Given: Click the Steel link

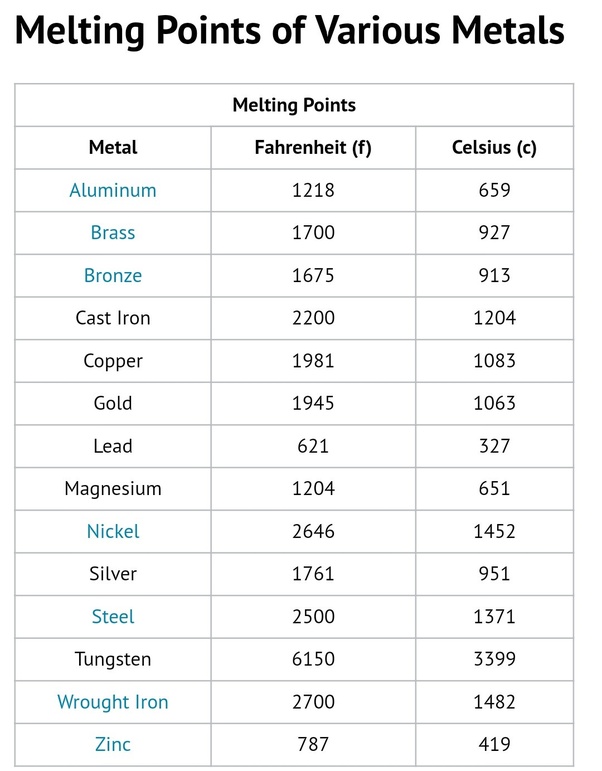Looking at the screenshot, I should pos(113,617).
